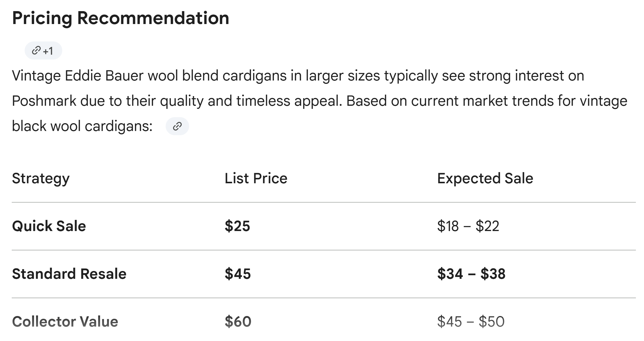Select the Pricing Recommendation heading
Image resolution: width=644 pixels, height=341 pixels.
121,18
